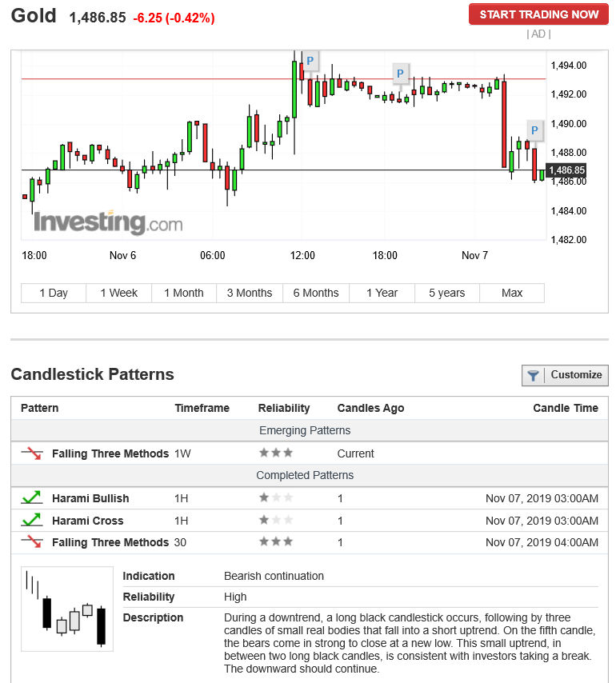
Task: Click bearish arrow icon in the 1W pattern row
Action: [31, 453]
